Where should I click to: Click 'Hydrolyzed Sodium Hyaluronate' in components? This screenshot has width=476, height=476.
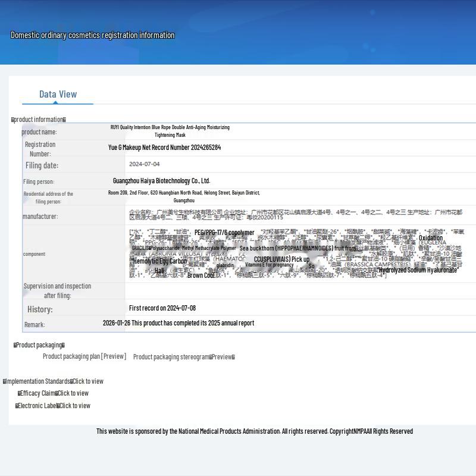coord(419,270)
